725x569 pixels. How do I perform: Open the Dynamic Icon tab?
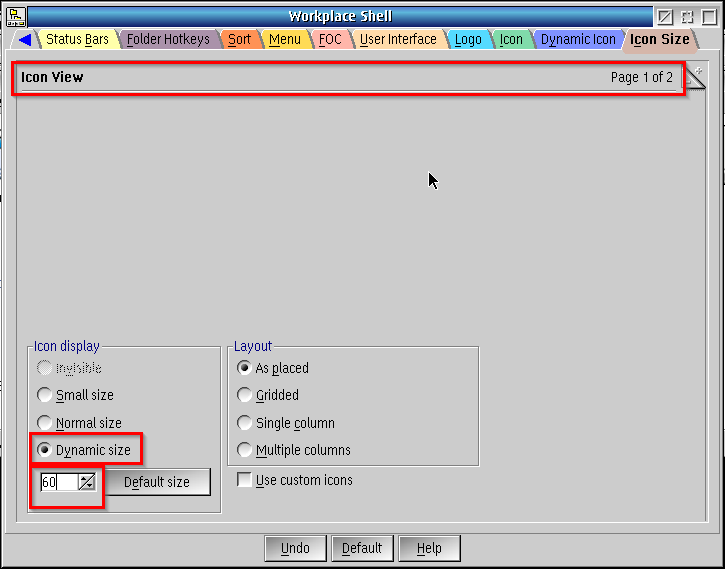[x=578, y=40]
